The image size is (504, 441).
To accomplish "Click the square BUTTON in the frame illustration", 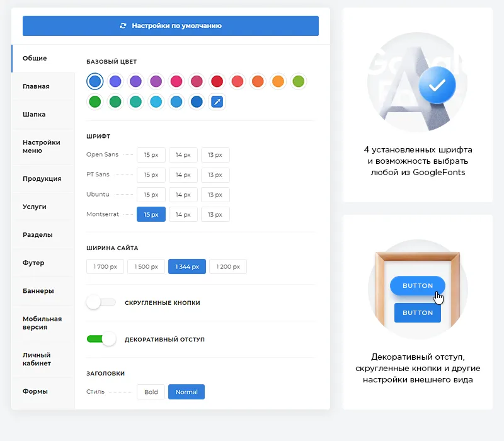I will click(418, 312).
